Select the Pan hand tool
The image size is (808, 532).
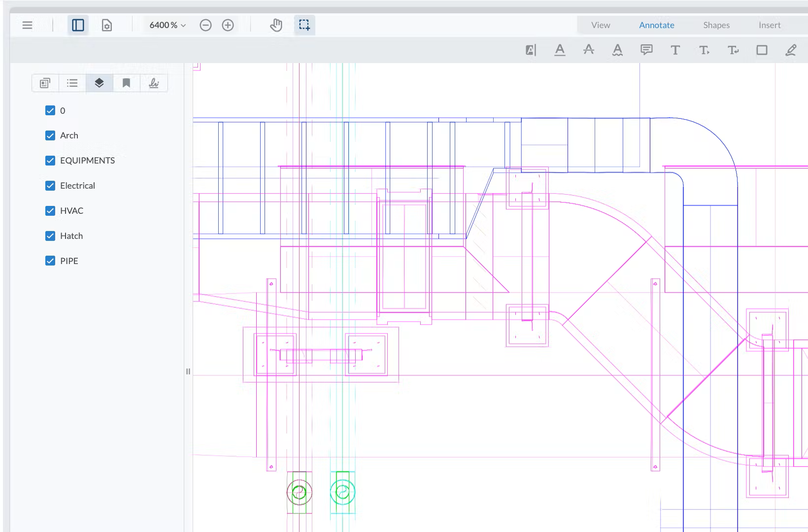click(x=276, y=25)
